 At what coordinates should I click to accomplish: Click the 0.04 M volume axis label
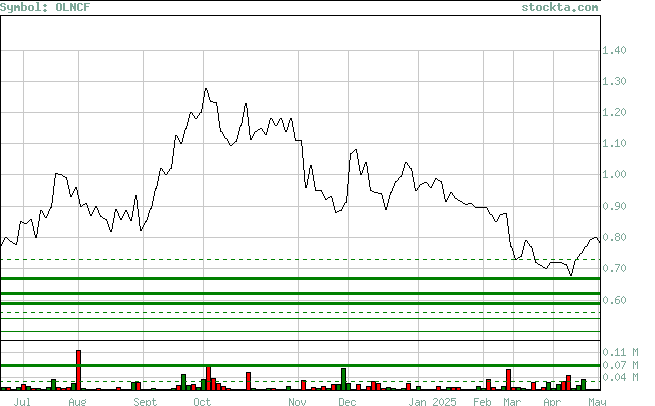(x=620, y=378)
